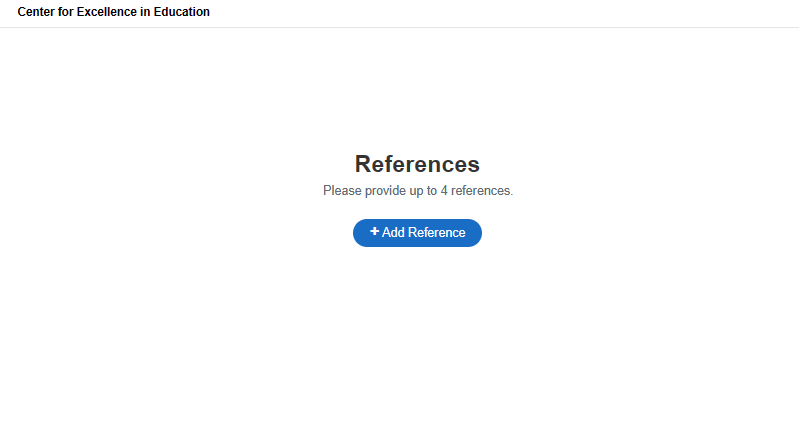Click the word 'Education' in the header
This screenshot has height=429, width=799.
182,12
